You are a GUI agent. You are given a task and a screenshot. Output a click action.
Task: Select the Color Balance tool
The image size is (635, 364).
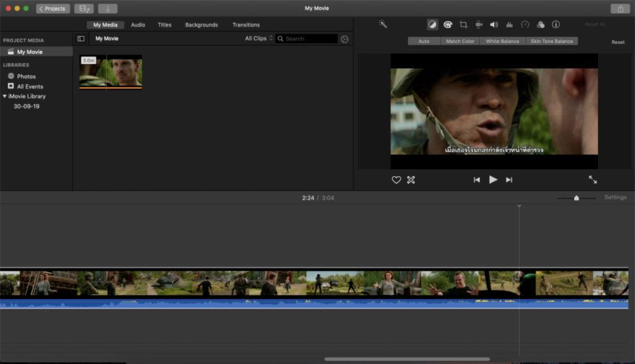[x=432, y=25]
